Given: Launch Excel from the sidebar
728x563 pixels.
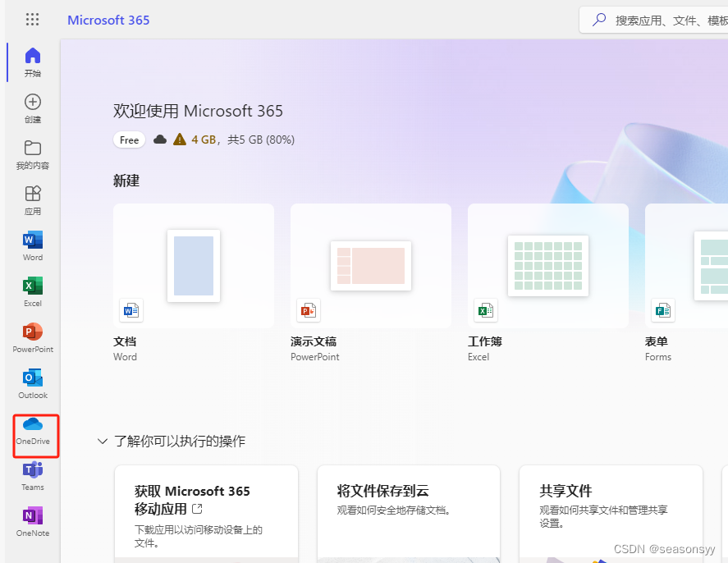Looking at the screenshot, I should pyautogui.click(x=33, y=292).
